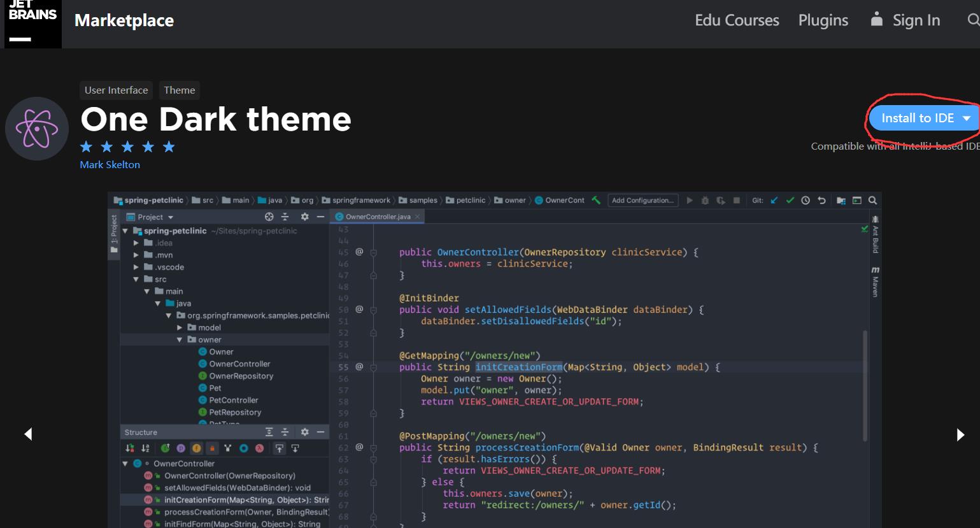Viewport: 980px width, 528px height.
Task: Click the Add Configuration... button in the IDE
Action: coord(643,200)
